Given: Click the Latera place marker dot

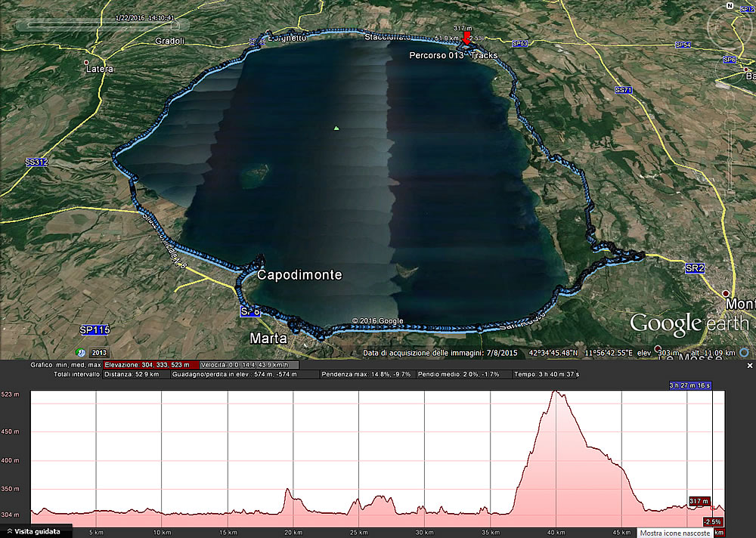Looking at the screenshot, I should [87, 62].
